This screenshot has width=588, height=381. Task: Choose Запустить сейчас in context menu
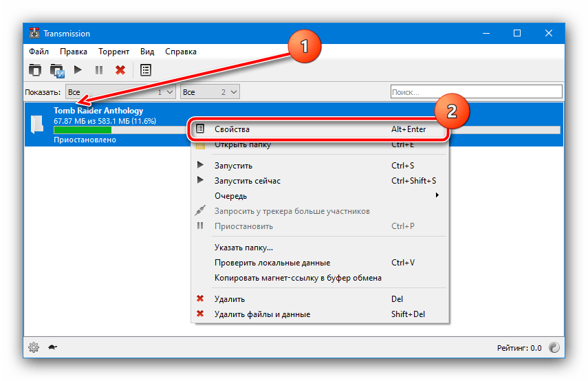coord(320,180)
